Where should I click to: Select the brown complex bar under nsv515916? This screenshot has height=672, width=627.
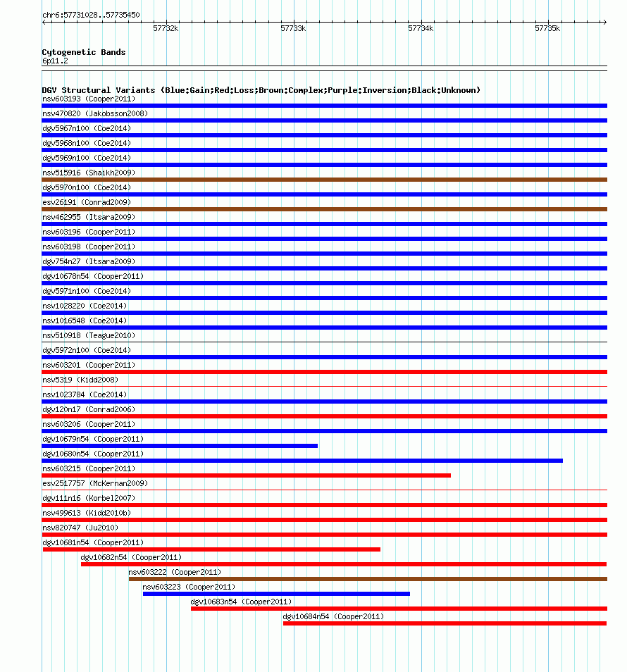pyautogui.click(x=325, y=180)
